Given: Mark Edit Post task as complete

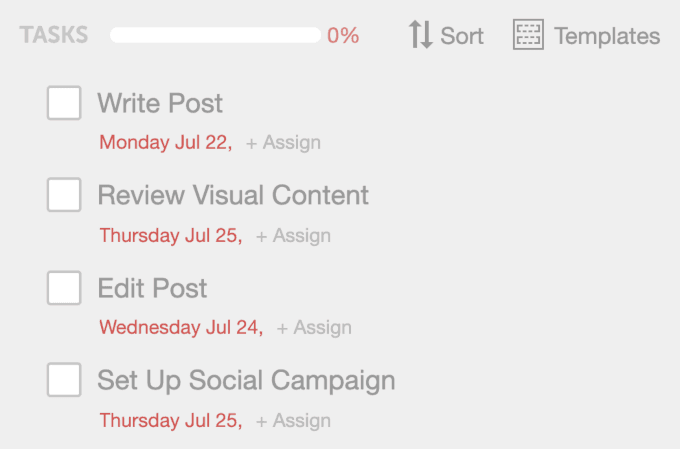Looking at the screenshot, I should pos(64,288).
